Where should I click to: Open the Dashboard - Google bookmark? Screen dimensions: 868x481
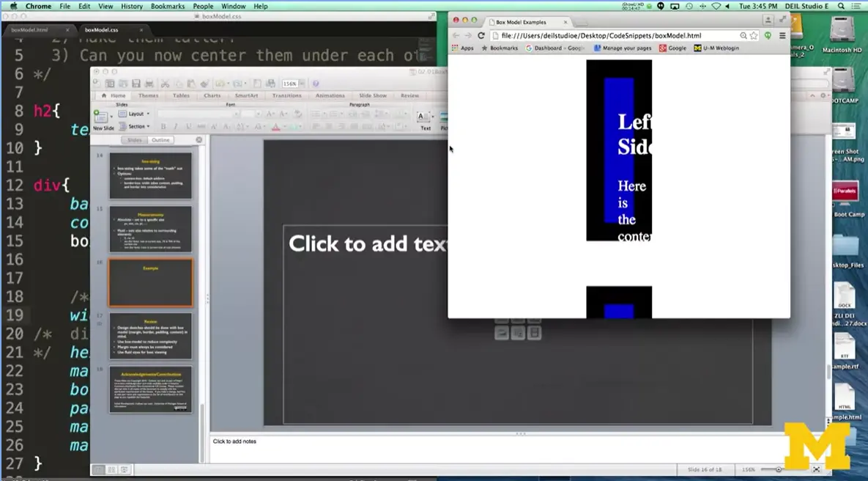coord(554,48)
